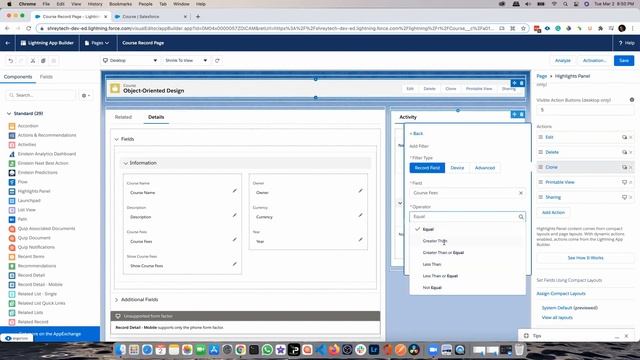The height and width of the screenshot is (360, 640).
Task: Switch to the Details tab
Action: tap(156, 117)
